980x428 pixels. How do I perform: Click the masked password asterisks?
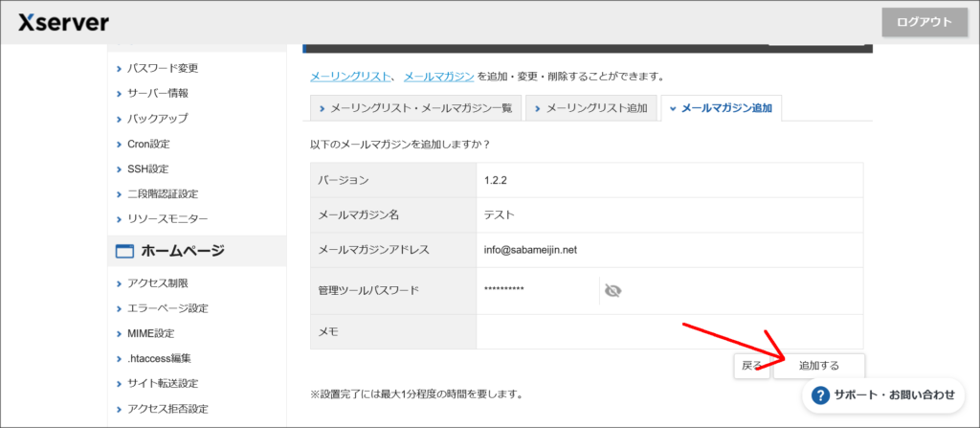pyautogui.click(x=503, y=288)
